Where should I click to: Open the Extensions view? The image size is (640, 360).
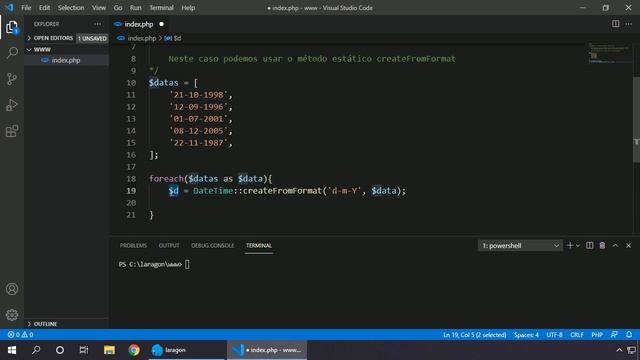click(12, 131)
